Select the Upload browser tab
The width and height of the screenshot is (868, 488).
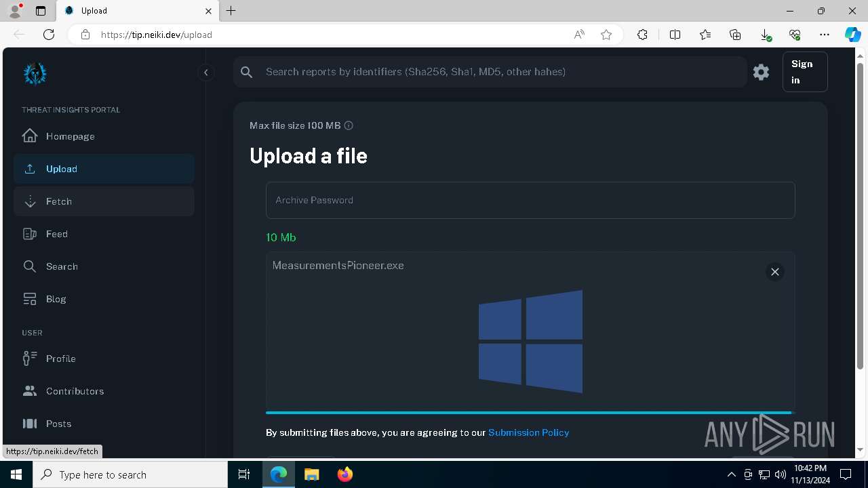coord(138,11)
